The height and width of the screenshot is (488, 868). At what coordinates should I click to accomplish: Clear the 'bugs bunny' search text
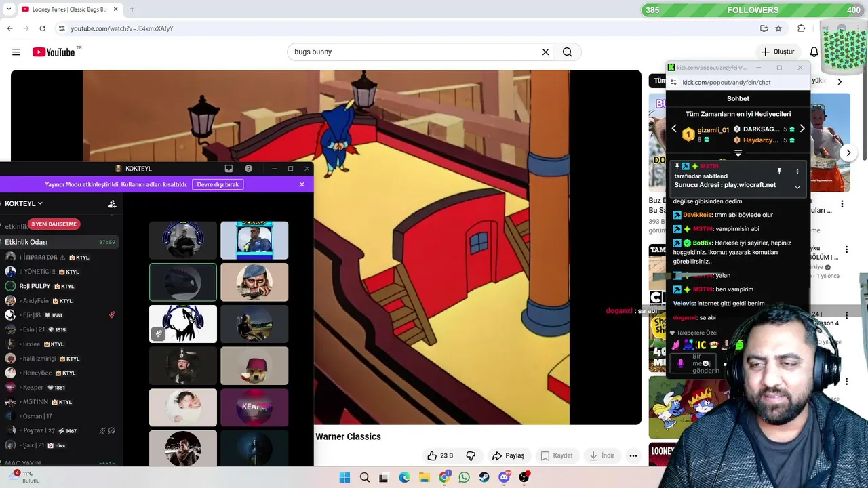tap(545, 52)
